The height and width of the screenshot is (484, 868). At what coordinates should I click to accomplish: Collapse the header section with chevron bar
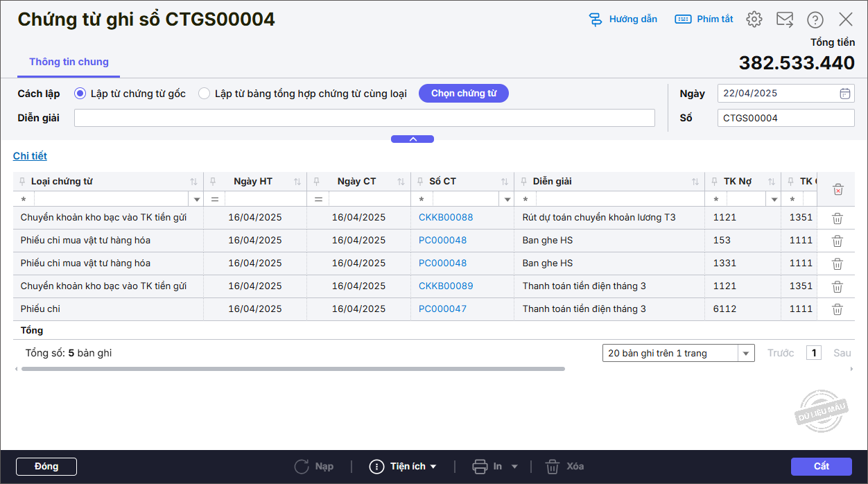coord(413,139)
